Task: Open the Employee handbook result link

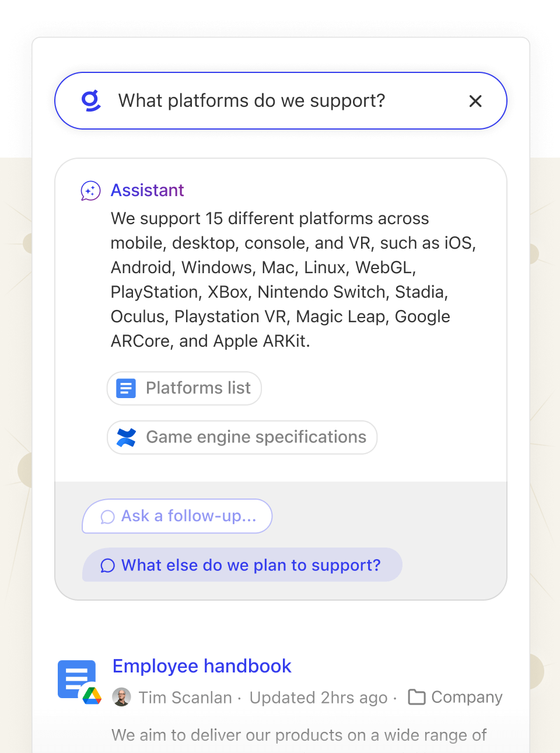Action: [202, 666]
